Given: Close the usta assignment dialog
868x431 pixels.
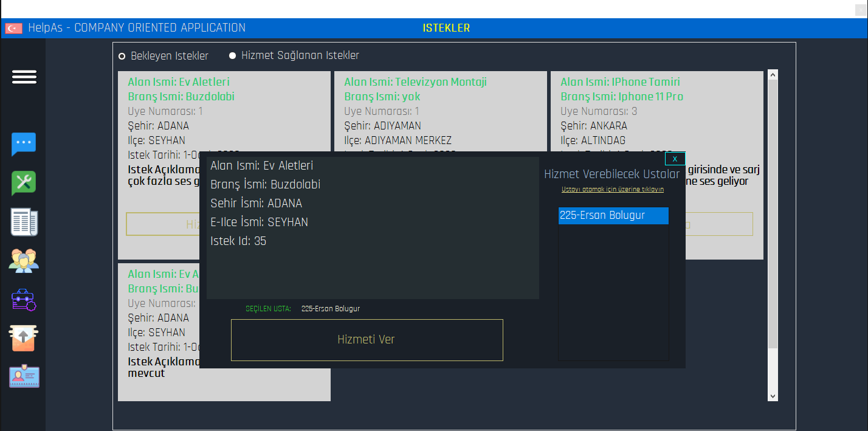Looking at the screenshot, I should [675, 157].
